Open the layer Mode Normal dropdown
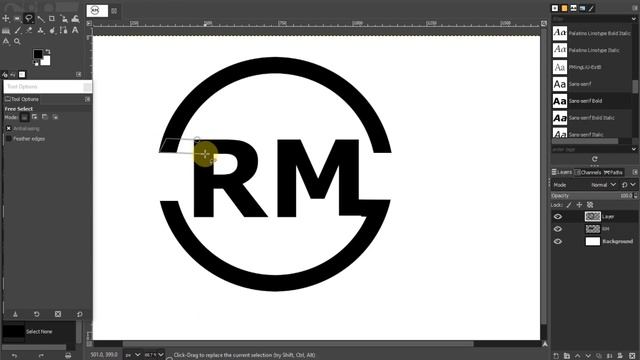 click(603, 185)
